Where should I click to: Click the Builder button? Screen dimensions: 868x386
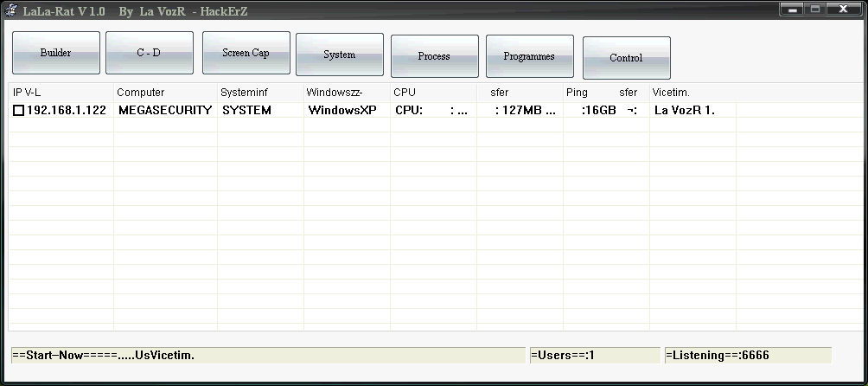(56, 54)
